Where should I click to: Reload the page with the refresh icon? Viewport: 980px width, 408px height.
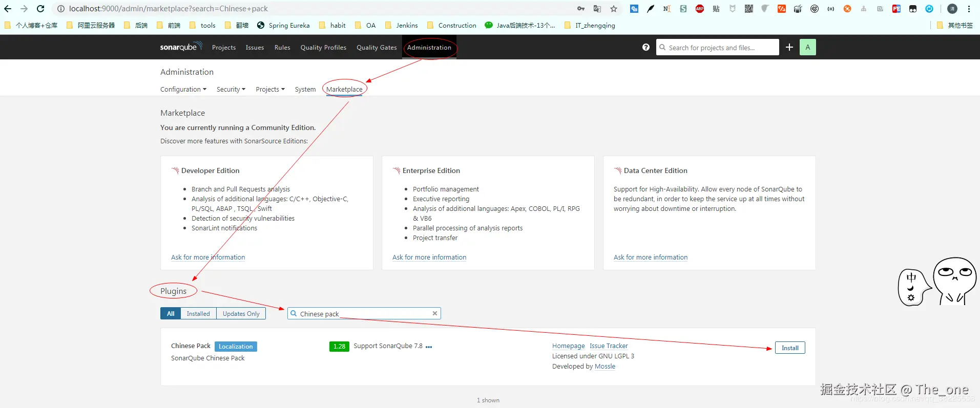coord(40,9)
